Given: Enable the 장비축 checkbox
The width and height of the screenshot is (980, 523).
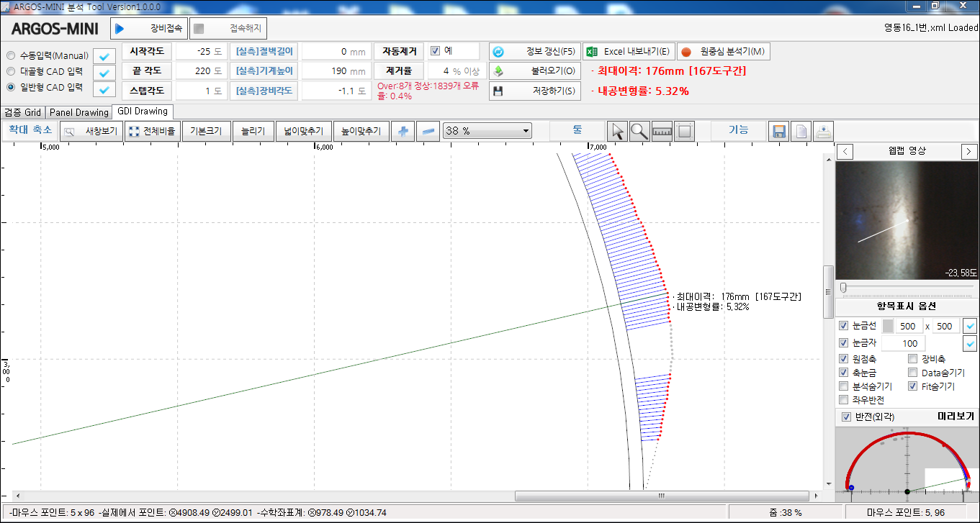Looking at the screenshot, I should 913,359.
